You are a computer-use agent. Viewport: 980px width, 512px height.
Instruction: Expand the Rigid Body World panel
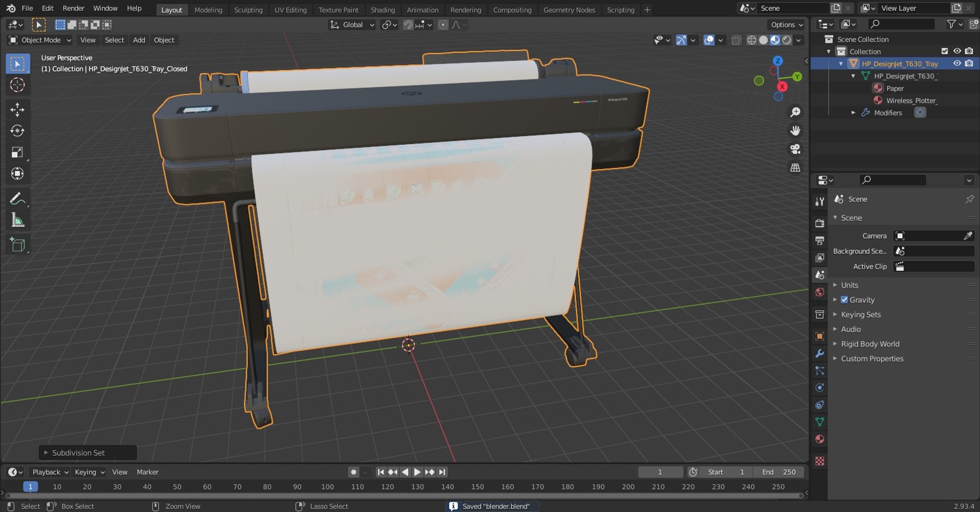point(870,344)
